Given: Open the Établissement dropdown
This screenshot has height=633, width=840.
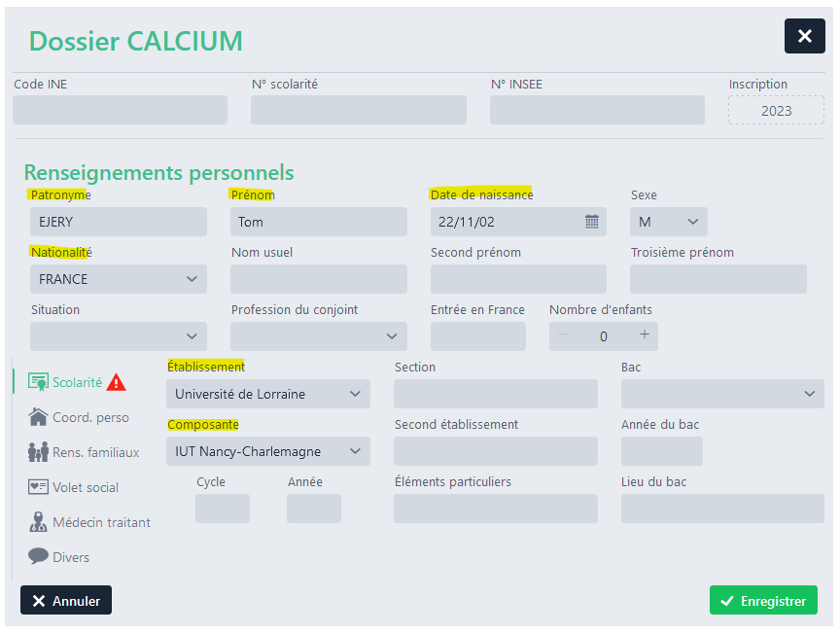Looking at the screenshot, I should [x=268, y=394].
